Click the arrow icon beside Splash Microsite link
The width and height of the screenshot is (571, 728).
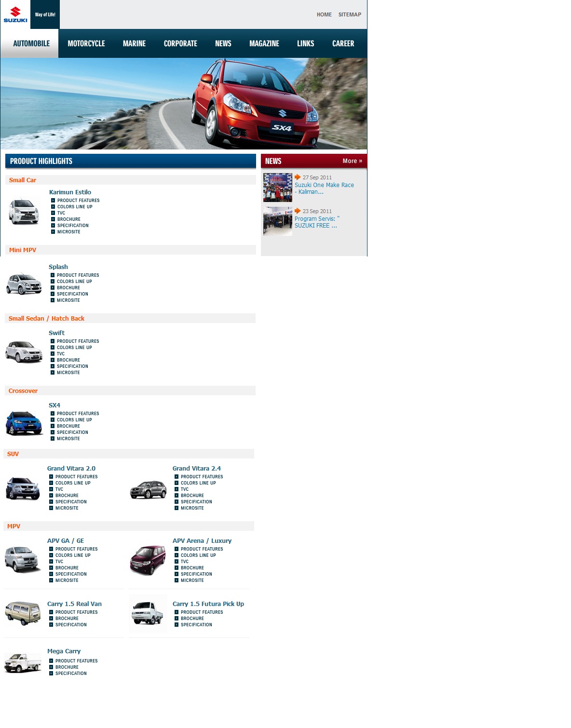(52, 300)
